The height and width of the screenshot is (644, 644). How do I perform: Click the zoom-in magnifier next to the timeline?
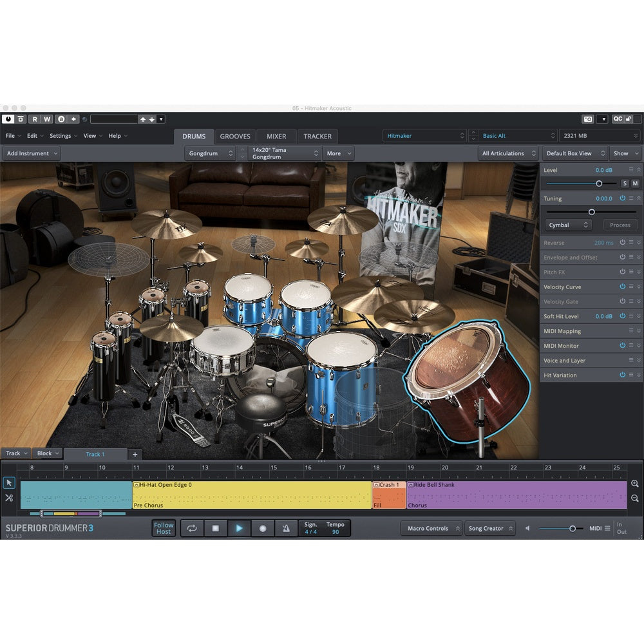coord(634,482)
